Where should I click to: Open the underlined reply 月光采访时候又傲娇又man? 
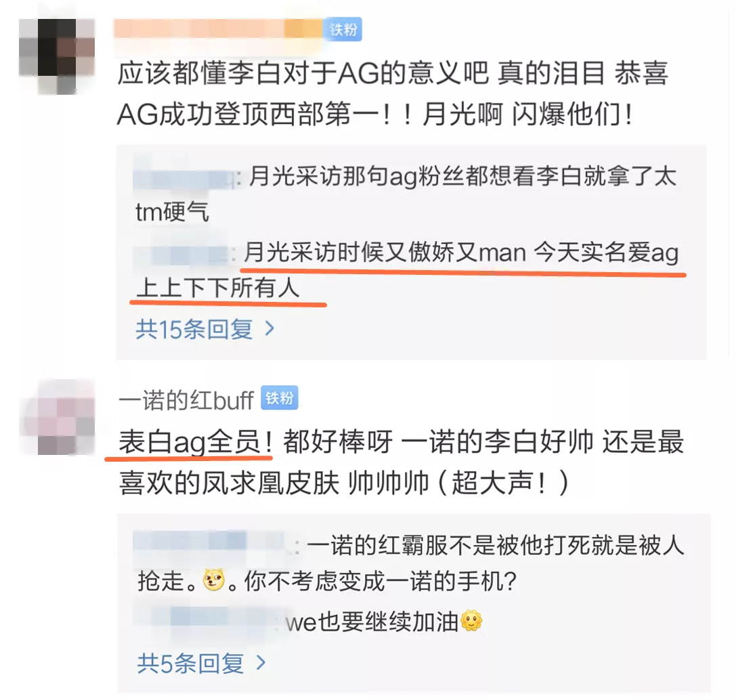(x=406, y=270)
